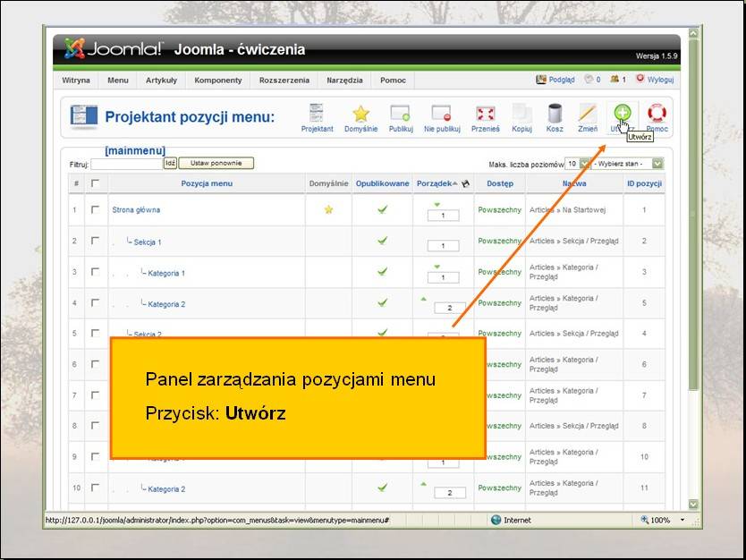Open the Strona główna menu item link

pyautogui.click(x=136, y=210)
